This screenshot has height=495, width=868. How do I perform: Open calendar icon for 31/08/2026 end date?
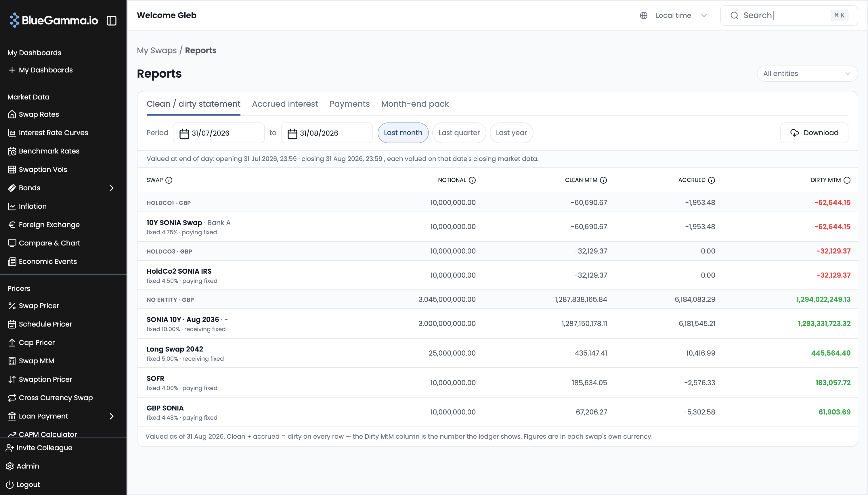pyautogui.click(x=292, y=133)
